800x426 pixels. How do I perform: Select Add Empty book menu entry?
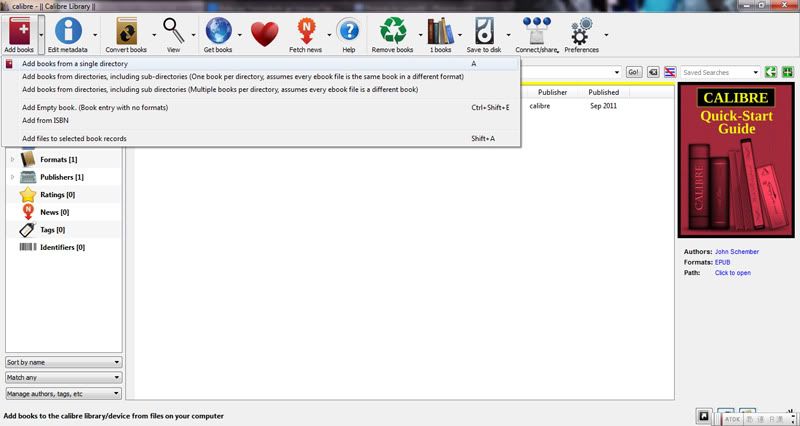[x=261, y=108]
